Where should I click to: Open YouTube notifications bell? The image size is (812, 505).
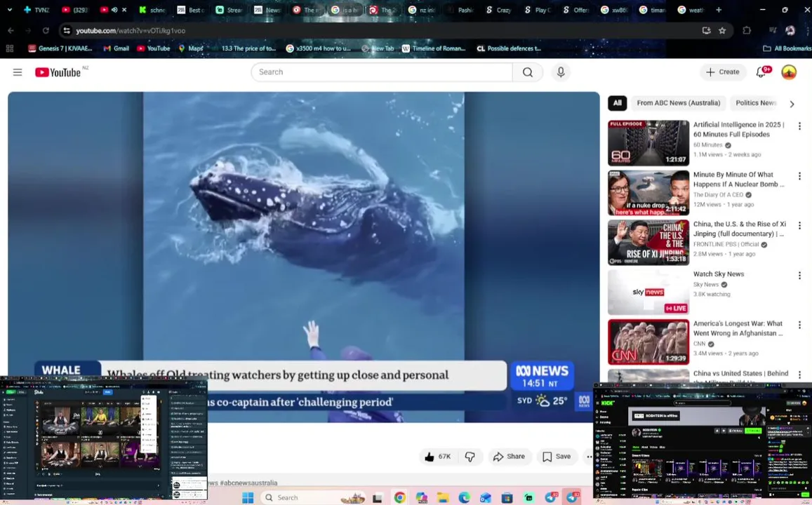(761, 72)
